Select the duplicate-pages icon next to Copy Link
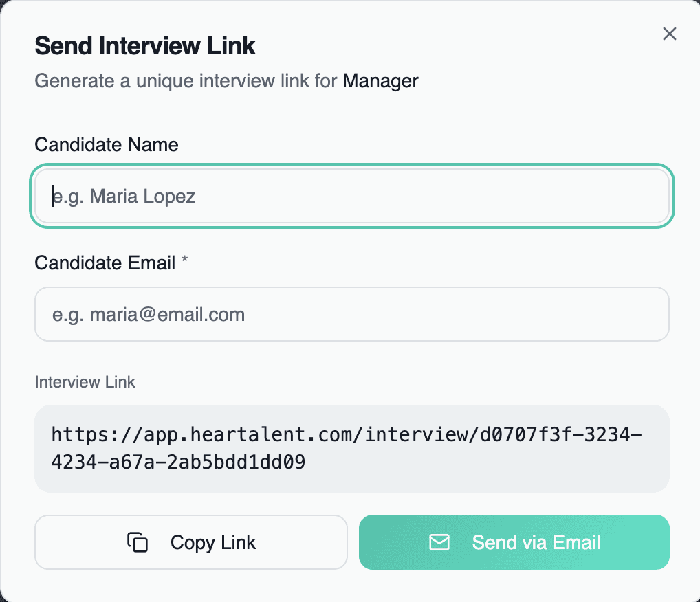Screen dimensions: 700x602 138,542
